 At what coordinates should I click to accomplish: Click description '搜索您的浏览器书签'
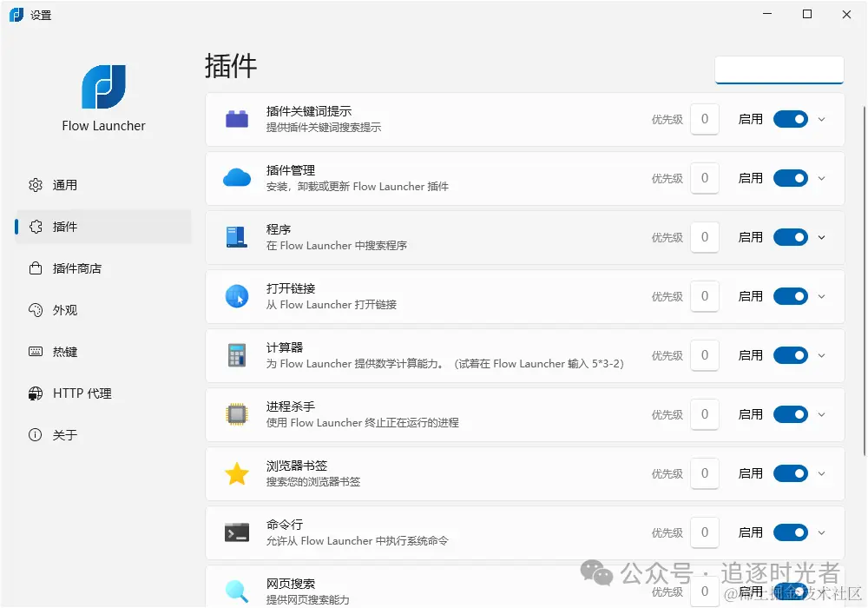pos(313,482)
